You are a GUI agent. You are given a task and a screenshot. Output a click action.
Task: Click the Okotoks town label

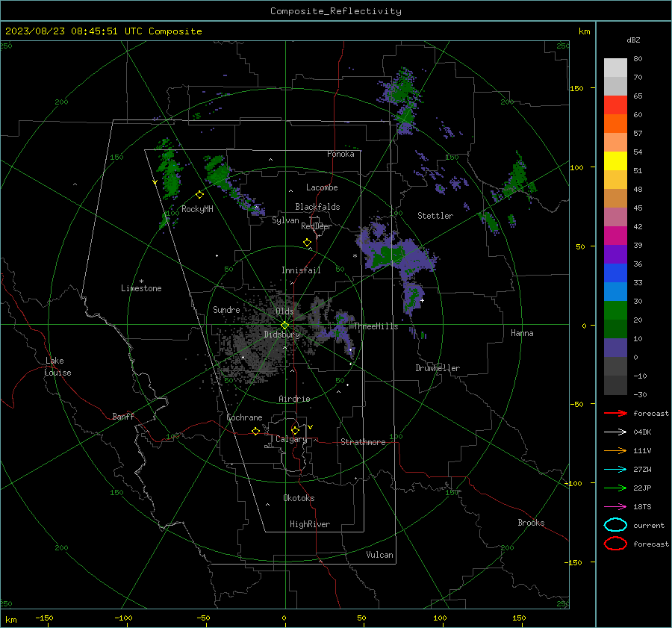299,498
